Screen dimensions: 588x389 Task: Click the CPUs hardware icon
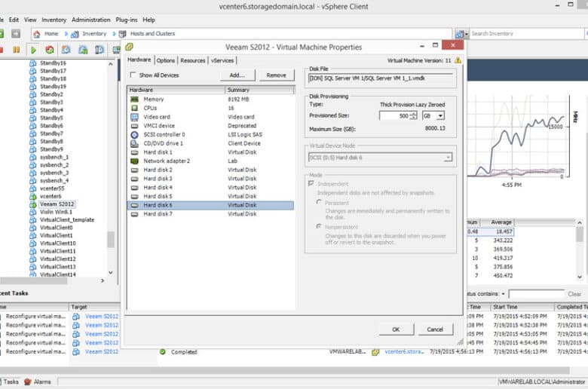click(x=134, y=108)
